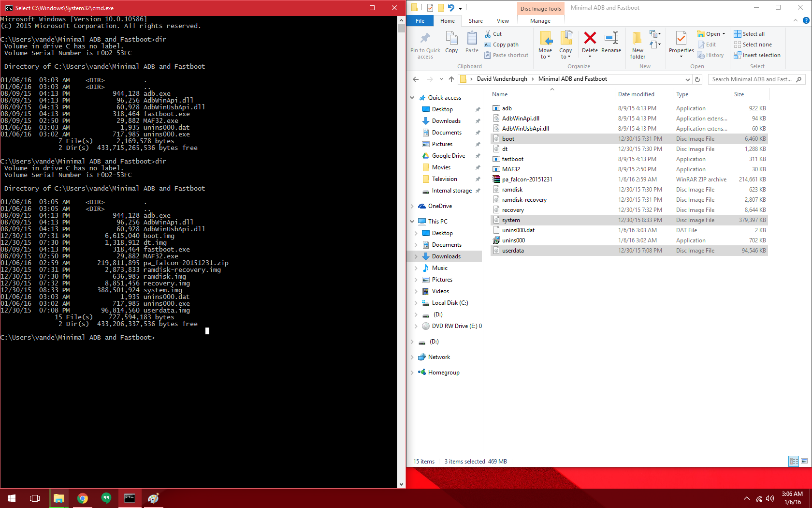Refresh the folder view
The height and width of the screenshot is (508, 812).
pos(697,79)
